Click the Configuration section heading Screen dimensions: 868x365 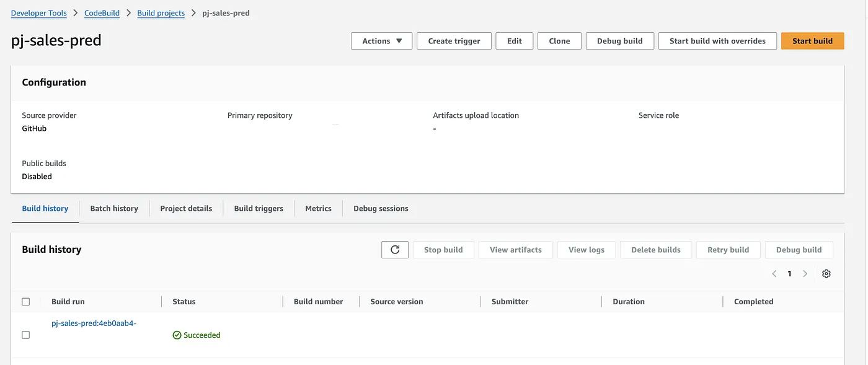[54, 82]
